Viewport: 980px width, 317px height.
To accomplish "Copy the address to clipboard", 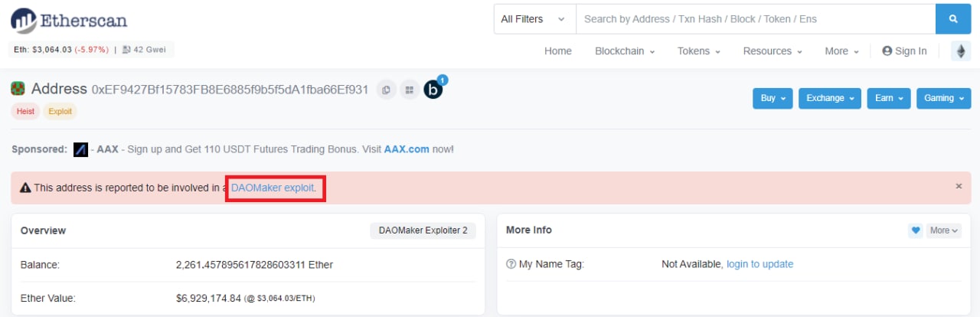I will coord(387,90).
